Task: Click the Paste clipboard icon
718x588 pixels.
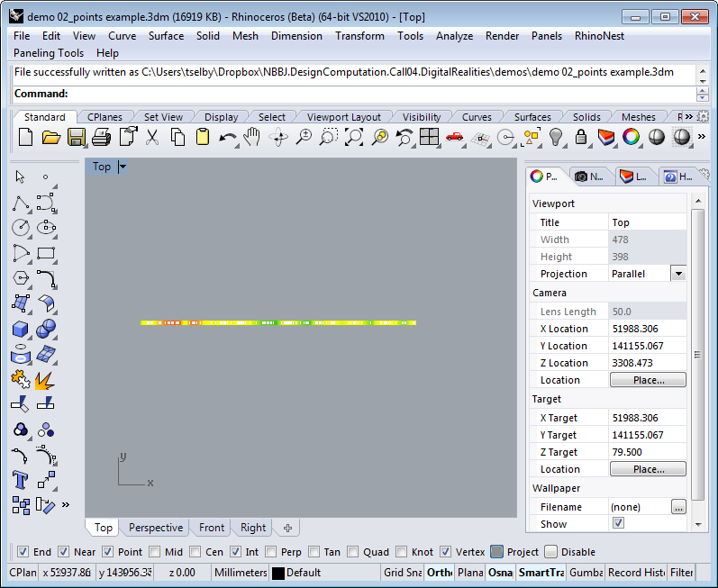Action: click(203, 137)
